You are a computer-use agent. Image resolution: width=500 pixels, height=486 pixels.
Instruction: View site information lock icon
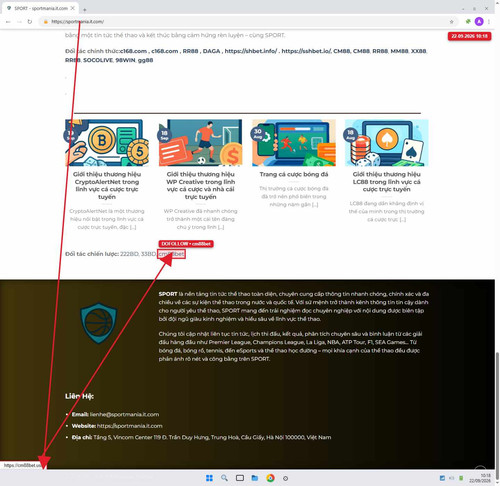[x=46, y=22]
